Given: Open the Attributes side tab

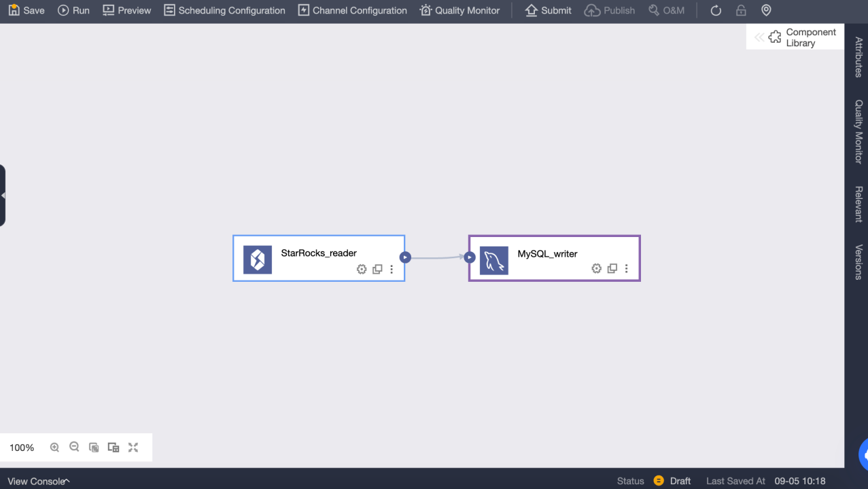Looking at the screenshot, I should tap(858, 58).
